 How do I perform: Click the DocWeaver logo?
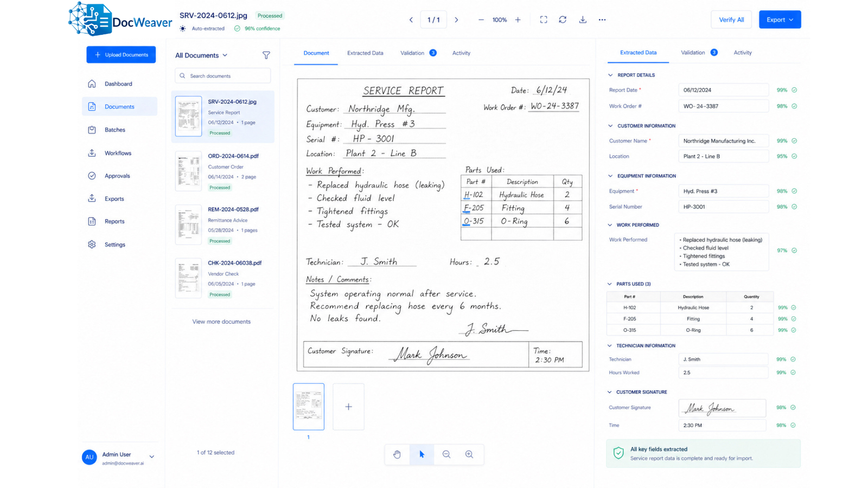[120, 20]
